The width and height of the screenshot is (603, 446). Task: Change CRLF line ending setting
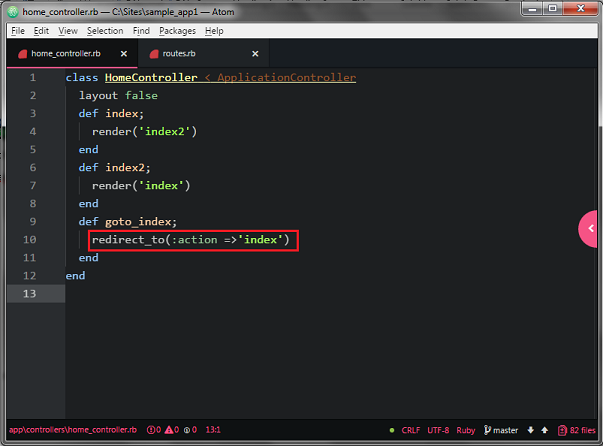click(x=410, y=430)
